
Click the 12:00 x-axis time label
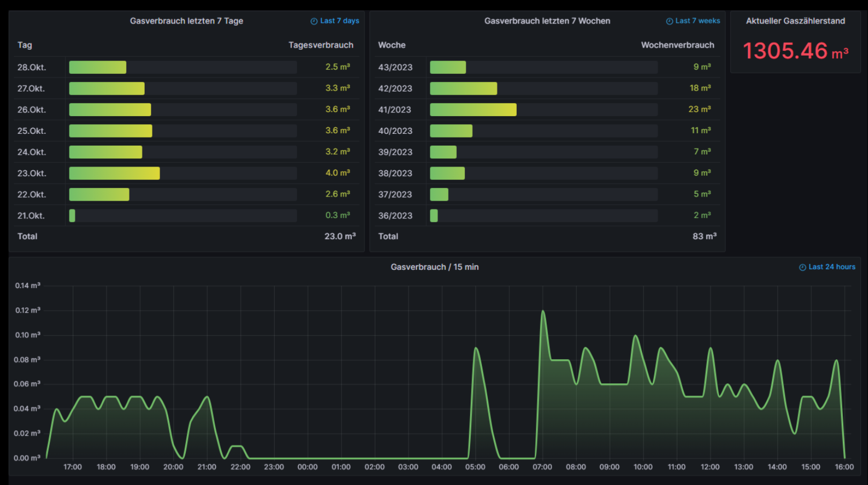point(710,467)
